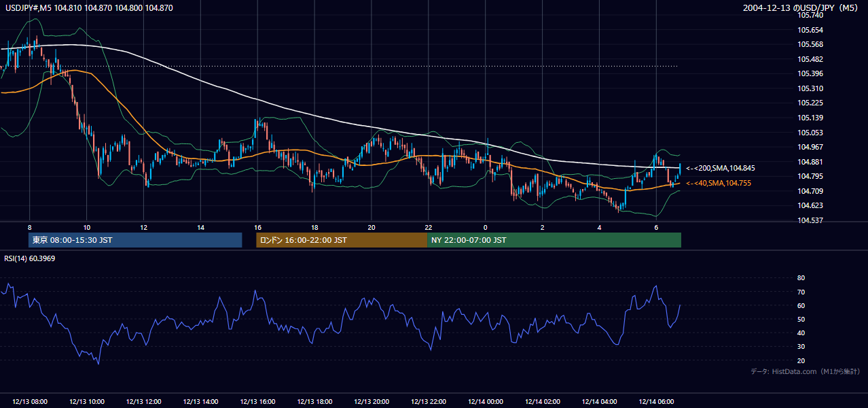Click the 104.795 price axis label
The width and height of the screenshot is (868, 408).
point(810,177)
